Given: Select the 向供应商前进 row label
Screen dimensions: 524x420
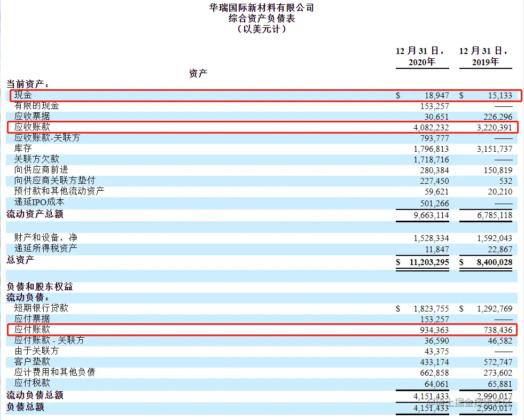Looking at the screenshot, I should (x=41, y=170).
